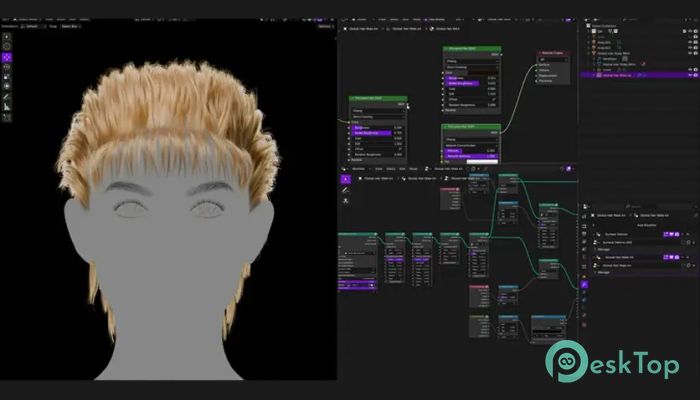Toggle the purple overlay button in geometry node header

[568, 169]
